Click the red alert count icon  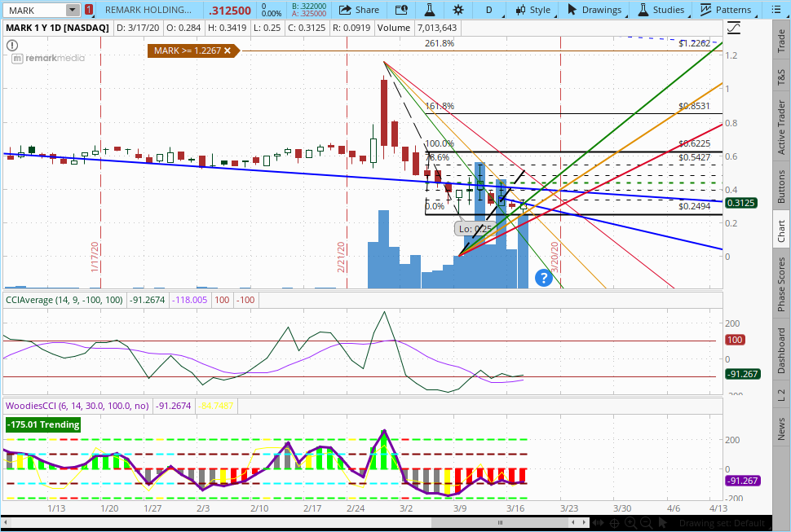coord(89,10)
